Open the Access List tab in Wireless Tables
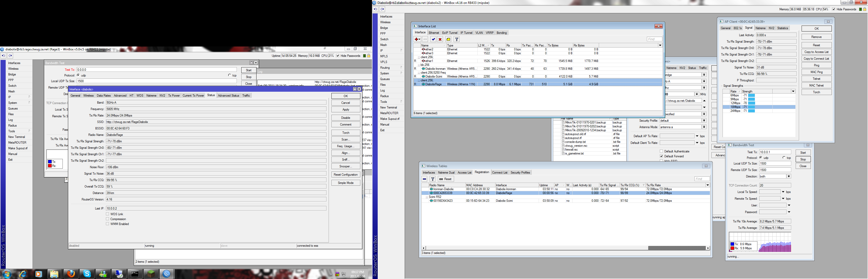This screenshot has width=868, height=279. pos(464,173)
